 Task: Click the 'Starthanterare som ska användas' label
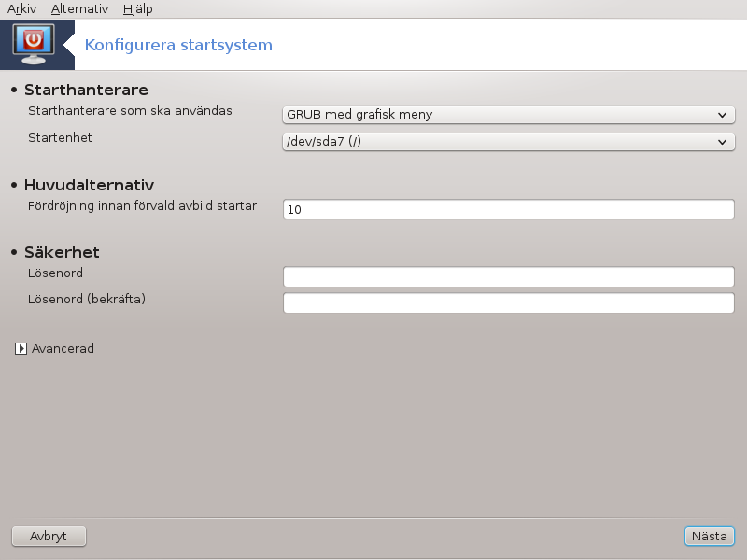coord(131,110)
